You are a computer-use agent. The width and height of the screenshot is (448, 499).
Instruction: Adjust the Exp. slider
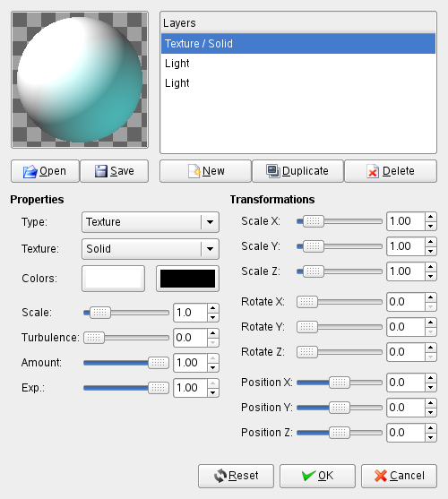tap(126, 388)
